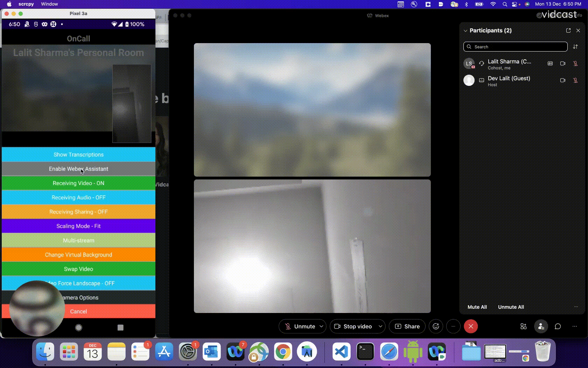This screenshot has height=368, width=588.
Task: Open the reactions smiley icon
Action: click(x=436, y=326)
